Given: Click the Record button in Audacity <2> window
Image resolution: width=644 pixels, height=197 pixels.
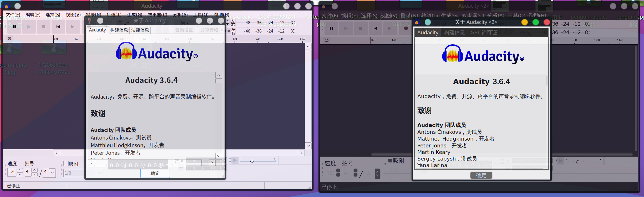Looking at the screenshot, I should (x=406, y=28).
